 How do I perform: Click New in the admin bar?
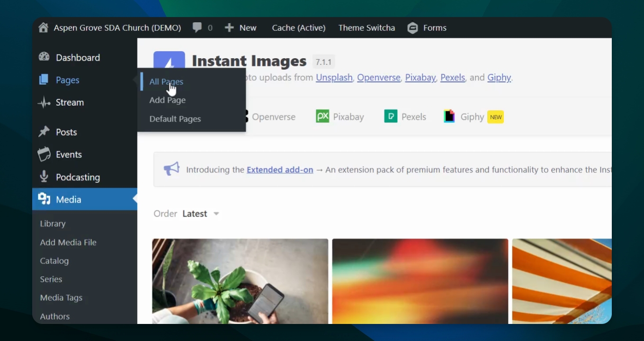(x=248, y=28)
